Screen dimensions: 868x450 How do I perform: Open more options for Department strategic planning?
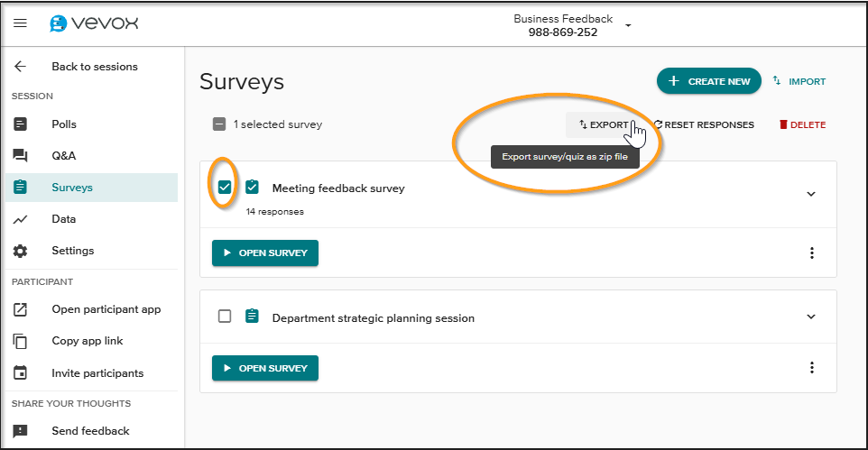(811, 368)
